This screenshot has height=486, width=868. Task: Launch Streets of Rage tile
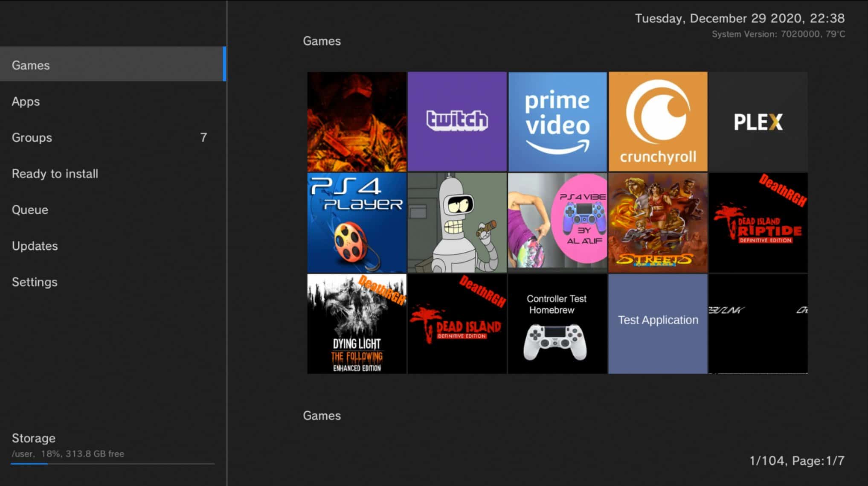pos(658,222)
